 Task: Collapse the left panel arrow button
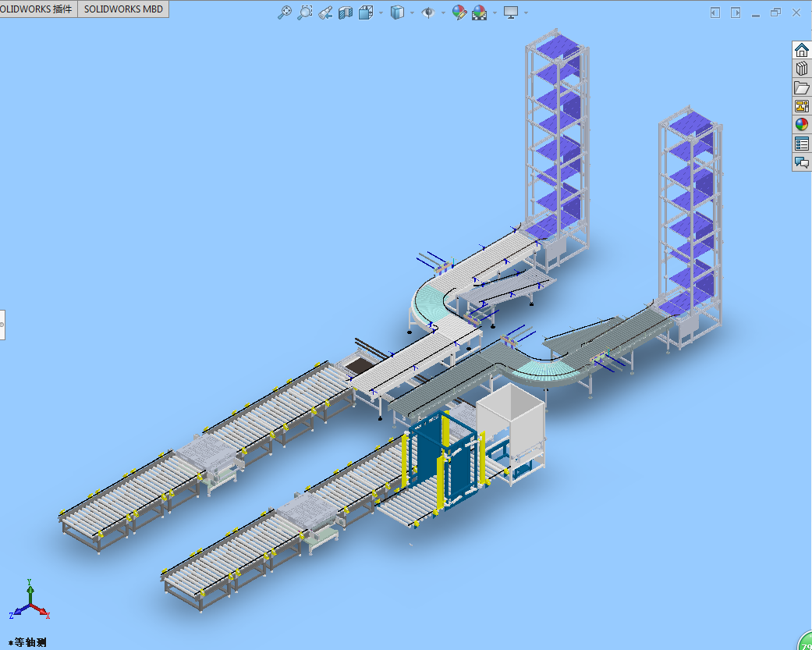tap(715, 12)
